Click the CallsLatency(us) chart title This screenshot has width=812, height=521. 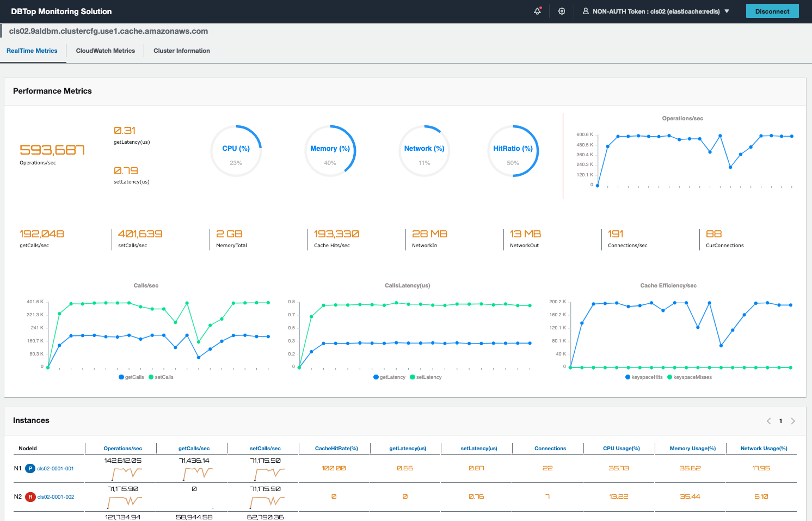point(408,285)
